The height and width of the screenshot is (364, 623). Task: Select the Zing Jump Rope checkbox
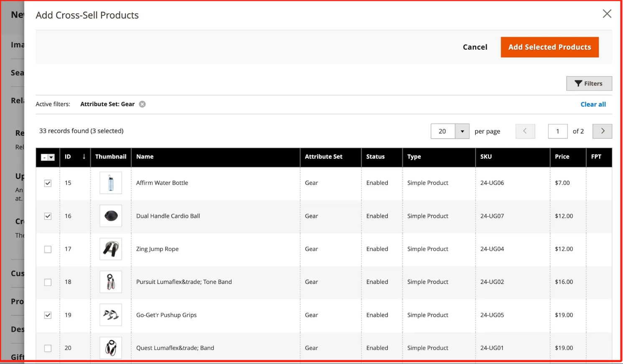coord(48,249)
